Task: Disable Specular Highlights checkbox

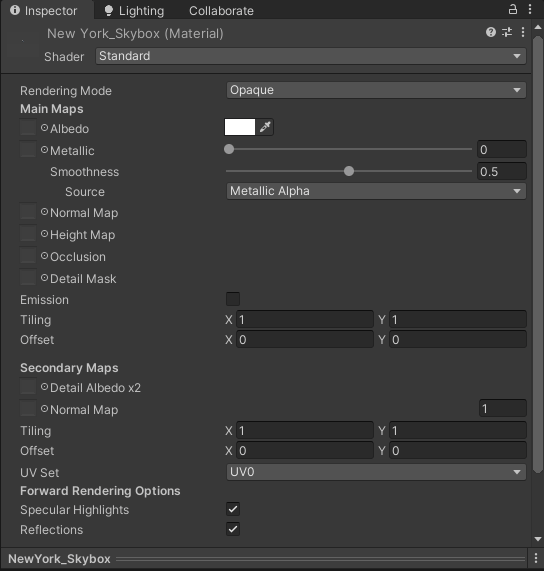Action: [x=233, y=509]
